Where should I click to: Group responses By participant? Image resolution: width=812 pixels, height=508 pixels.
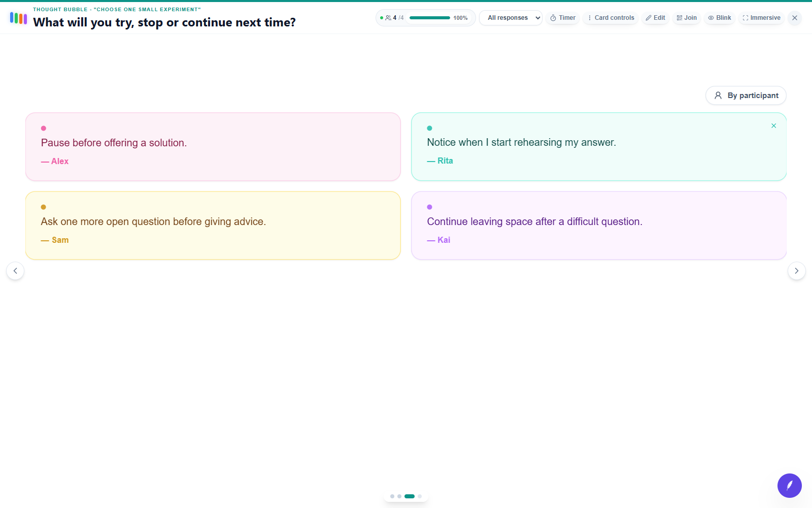pos(746,96)
